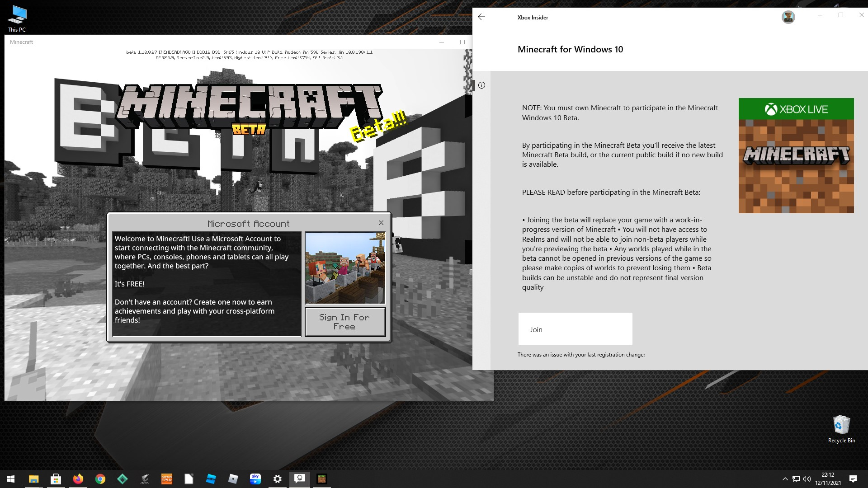Click the minecart players promo image

(345, 268)
